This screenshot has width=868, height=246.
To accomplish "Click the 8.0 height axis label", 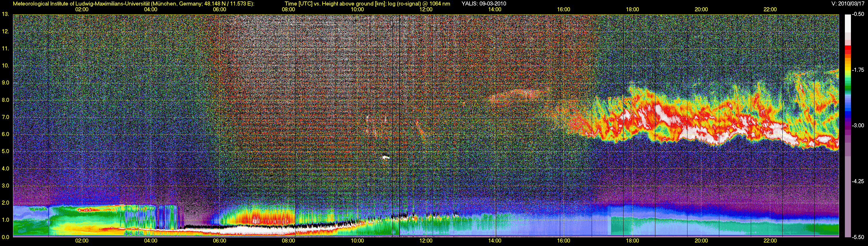I will click(x=5, y=100).
